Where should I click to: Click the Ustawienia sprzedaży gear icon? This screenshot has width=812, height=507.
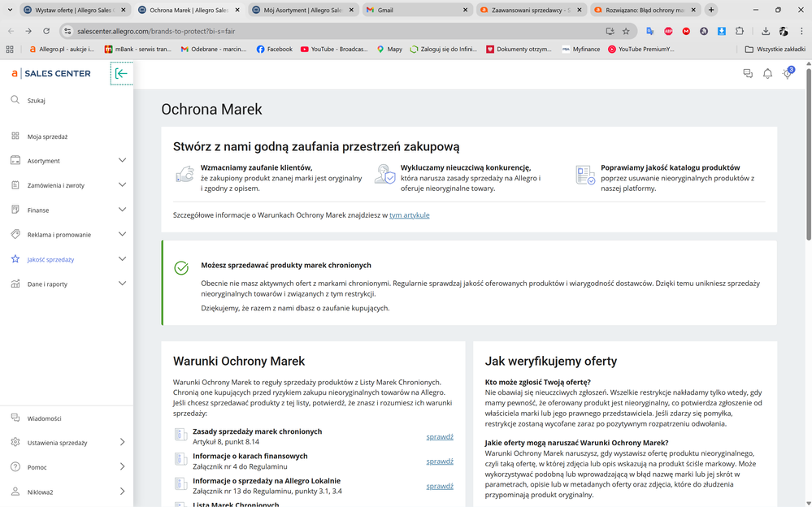[15, 442]
